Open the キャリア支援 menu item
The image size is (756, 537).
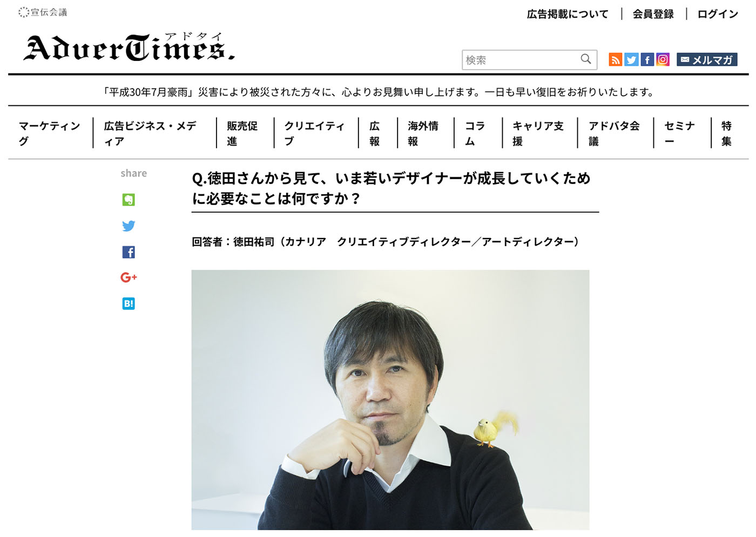pos(538,133)
